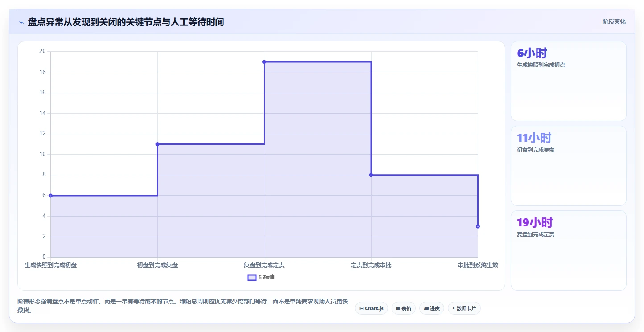Click the 复盘到完成定责 card caption
644x332 pixels.
point(536,234)
